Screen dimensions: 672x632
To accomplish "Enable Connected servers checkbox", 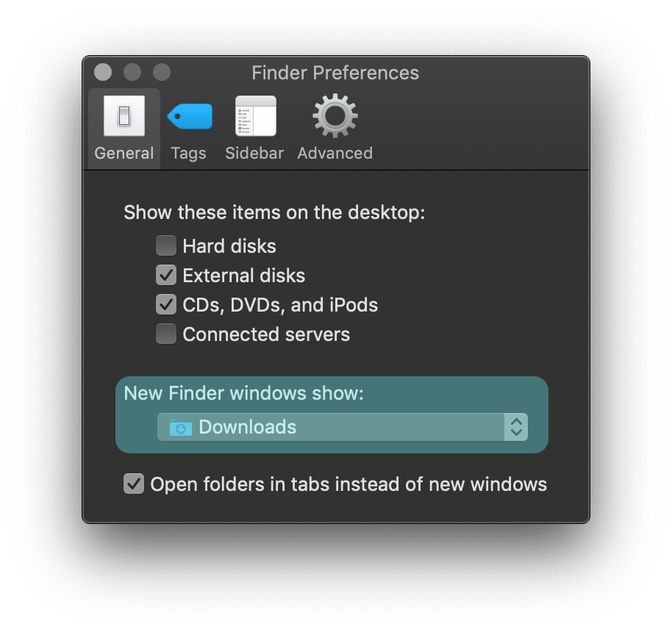I will pyautogui.click(x=166, y=334).
